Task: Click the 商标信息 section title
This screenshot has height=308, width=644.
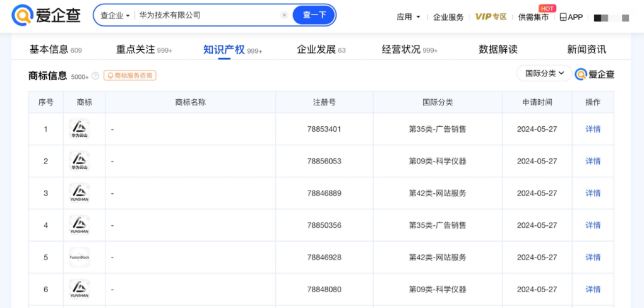Action: tap(47, 76)
